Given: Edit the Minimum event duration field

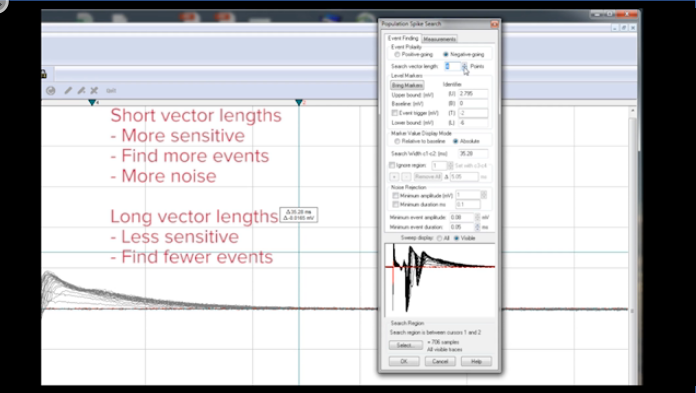Looking at the screenshot, I should click(x=462, y=227).
